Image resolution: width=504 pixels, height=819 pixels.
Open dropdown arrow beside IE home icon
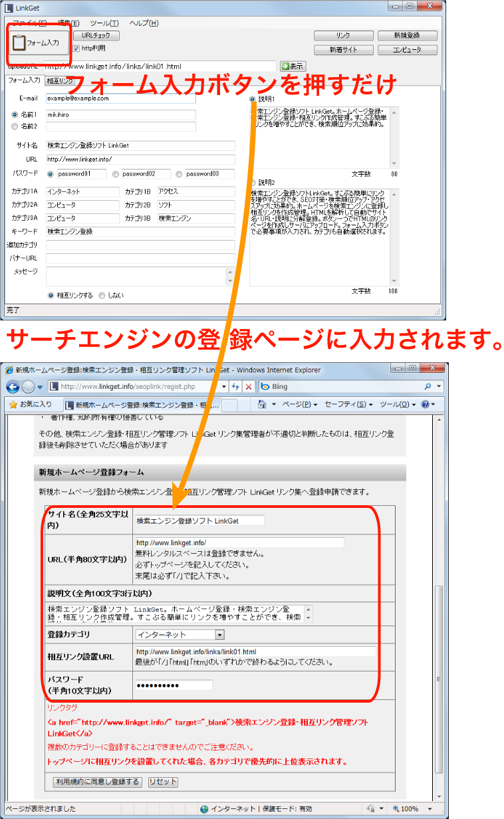273,404
